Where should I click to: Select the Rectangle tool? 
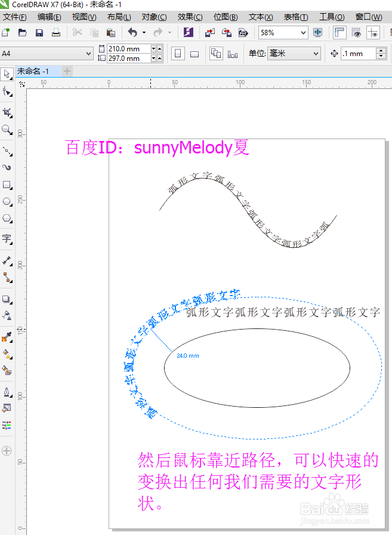(7, 185)
